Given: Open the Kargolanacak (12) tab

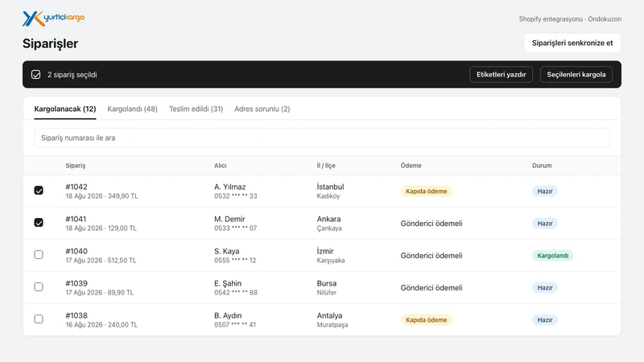Looking at the screenshot, I should (65, 109).
